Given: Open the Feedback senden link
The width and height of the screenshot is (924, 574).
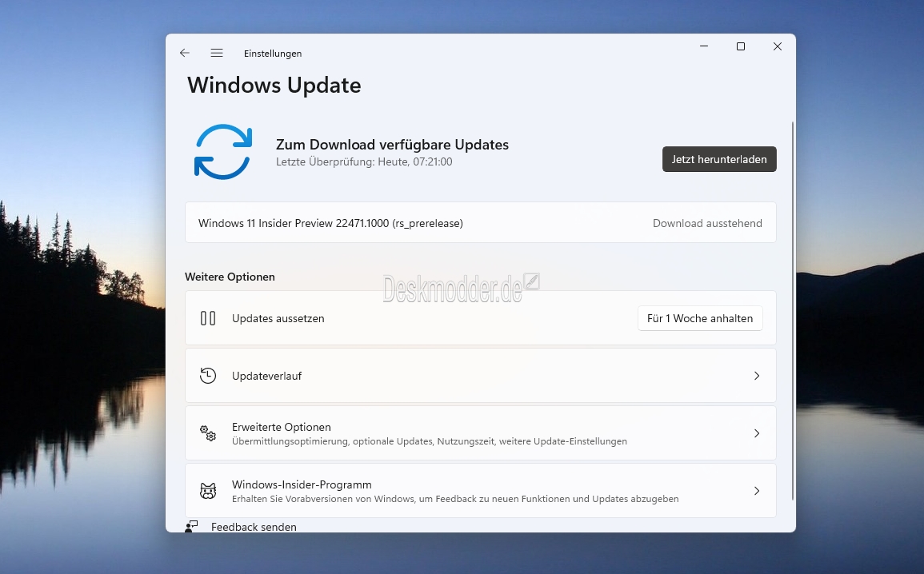Looking at the screenshot, I should [x=254, y=527].
